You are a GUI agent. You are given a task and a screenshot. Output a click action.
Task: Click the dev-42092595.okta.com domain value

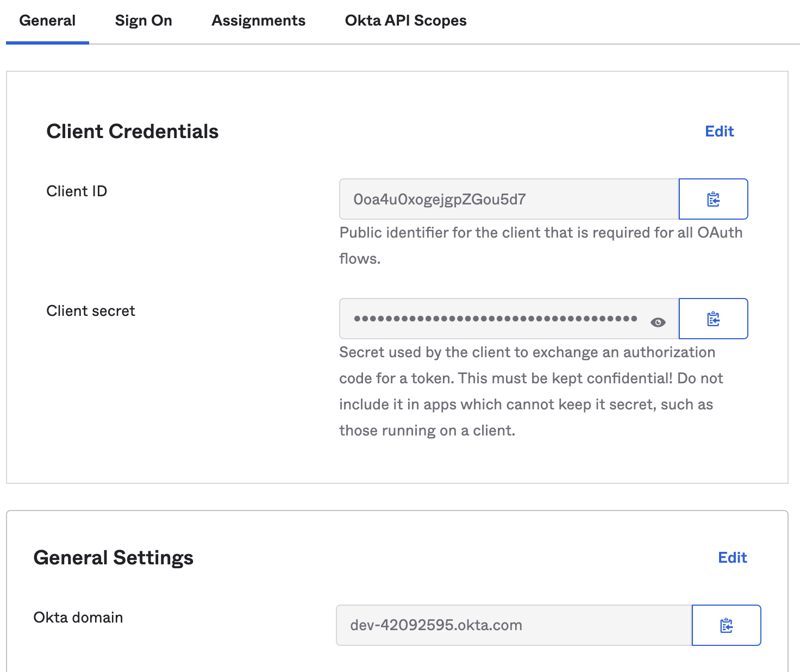[436, 625]
